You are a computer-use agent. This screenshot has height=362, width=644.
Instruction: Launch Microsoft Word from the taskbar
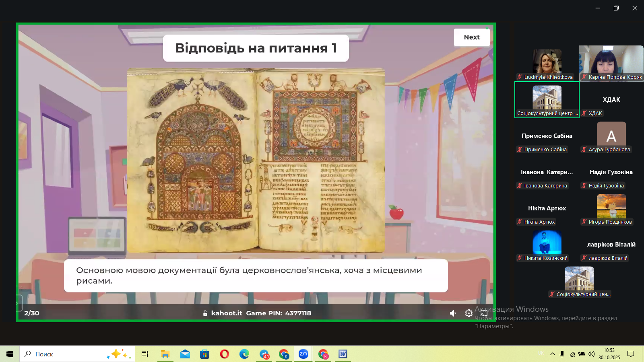343,354
